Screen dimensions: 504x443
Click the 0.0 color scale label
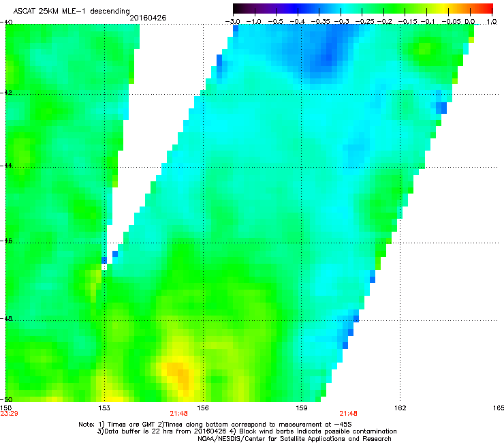click(470, 22)
